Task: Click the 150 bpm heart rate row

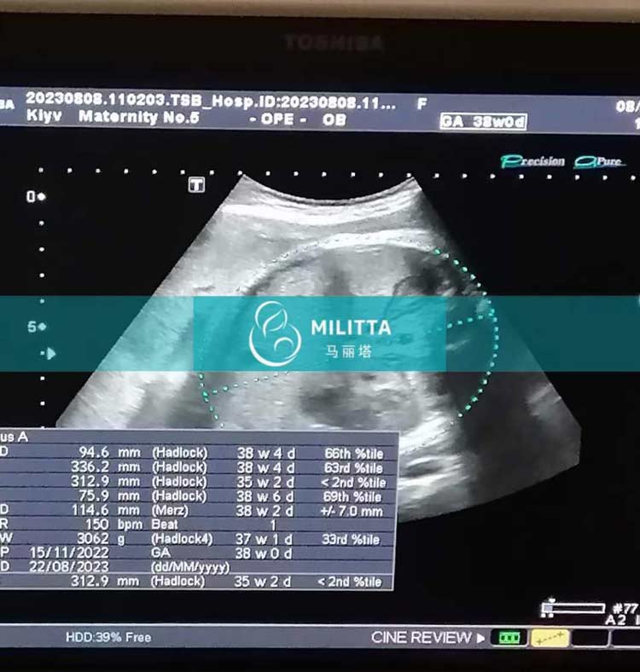Action: pyautogui.click(x=196, y=524)
